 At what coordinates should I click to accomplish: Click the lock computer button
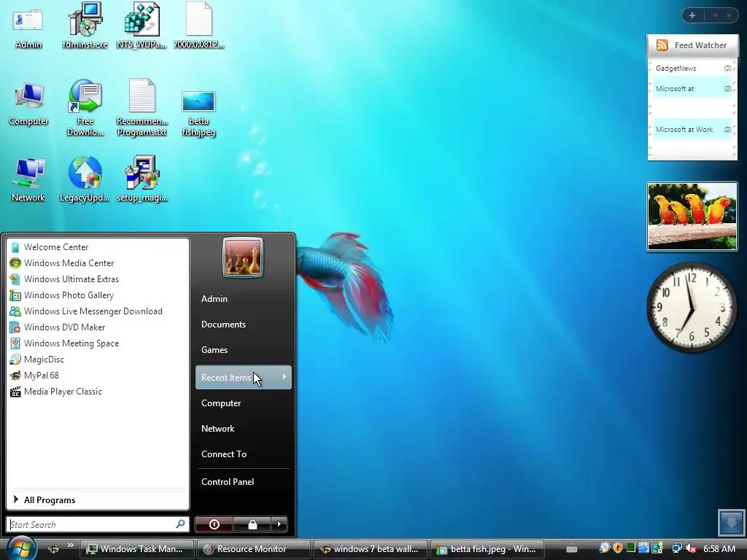tap(252, 524)
